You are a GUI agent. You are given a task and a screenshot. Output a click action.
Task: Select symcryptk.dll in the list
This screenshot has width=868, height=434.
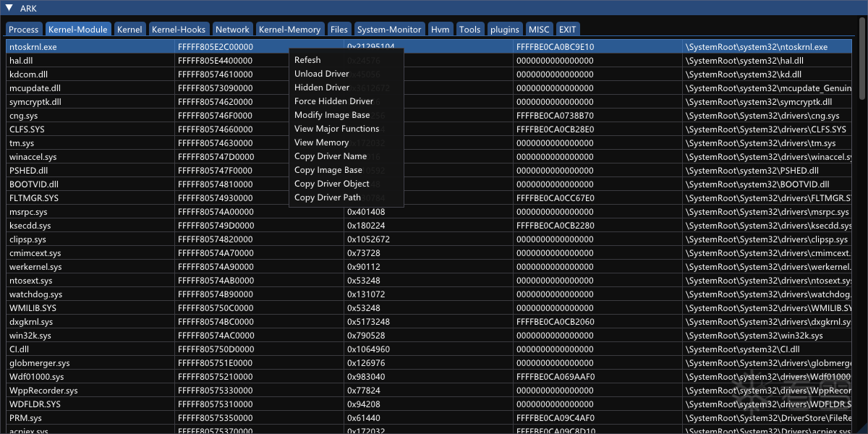pyautogui.click(x=428, y=101)
